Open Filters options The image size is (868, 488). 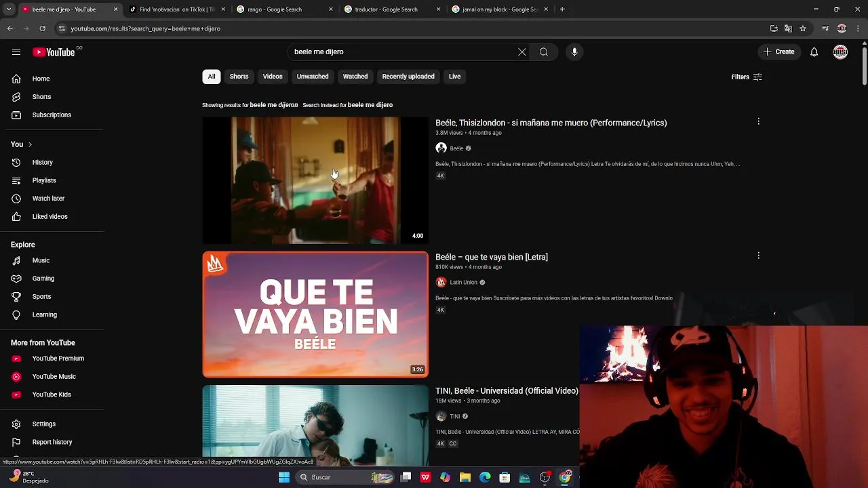click(x=747, y=77)
